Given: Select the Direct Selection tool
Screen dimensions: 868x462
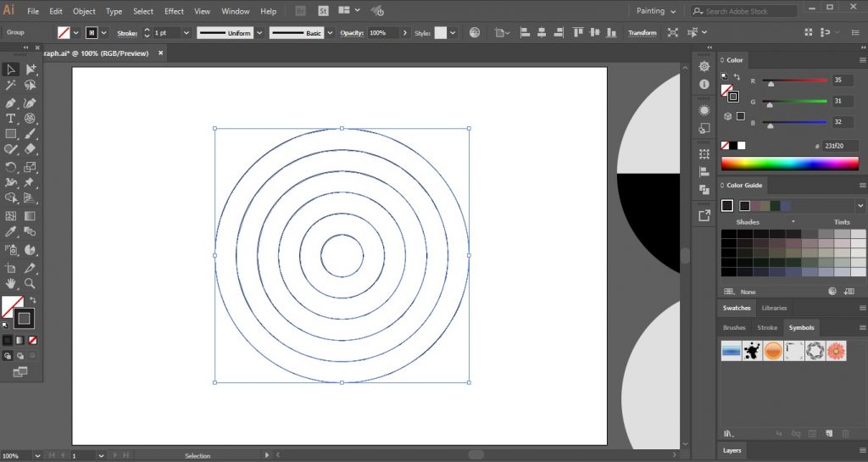Looking at the screenshot, I should coord(31,70).
